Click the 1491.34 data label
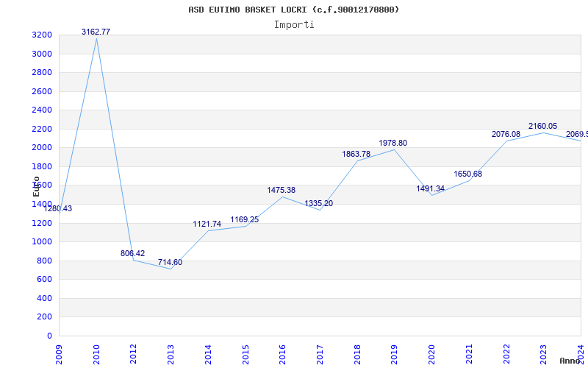588x368 pixels. click(x=431, y=189)
